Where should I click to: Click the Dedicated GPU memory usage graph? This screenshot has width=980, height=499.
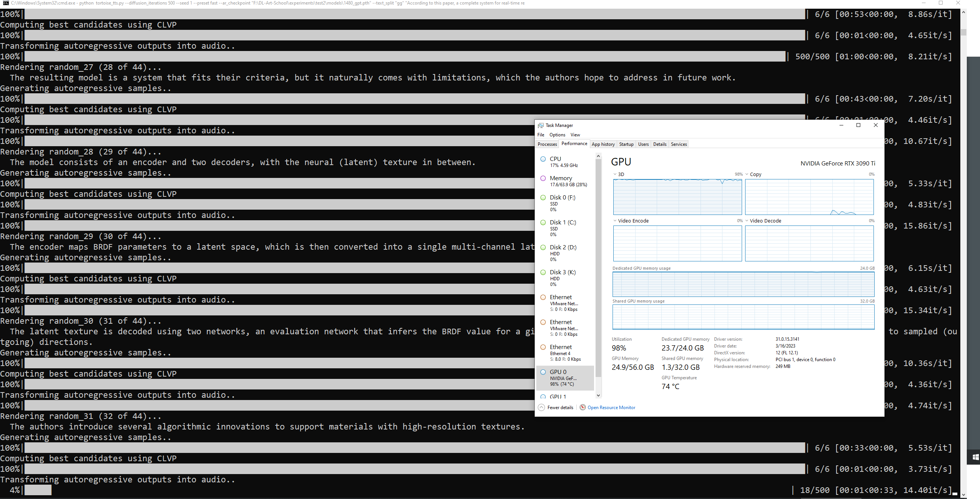[x=743, y=284]
